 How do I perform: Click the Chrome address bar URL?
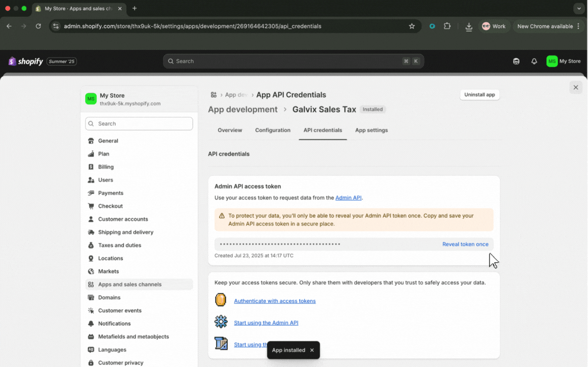tap(193, 27)
